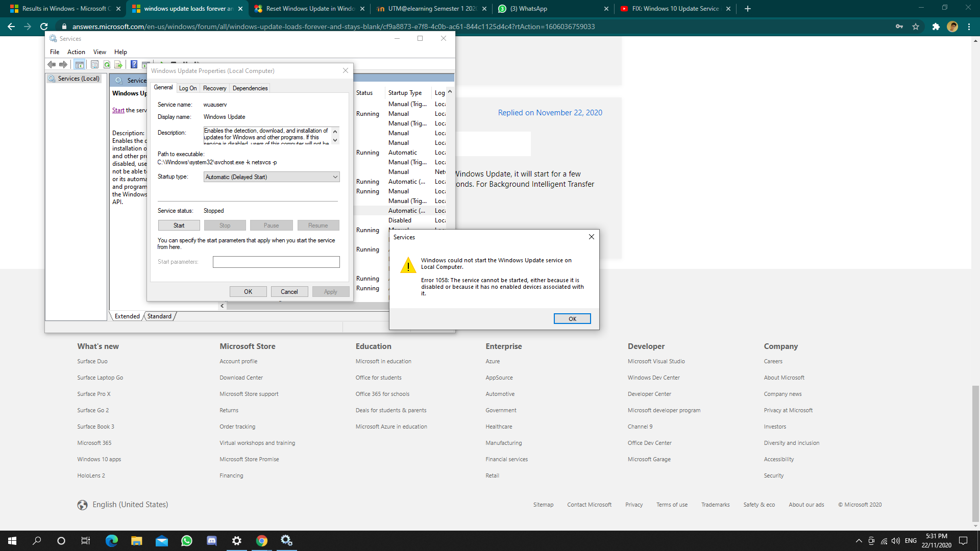The image size is (980, 551).
Task: Reload the browser page
Action: click(x=44, y=27)
